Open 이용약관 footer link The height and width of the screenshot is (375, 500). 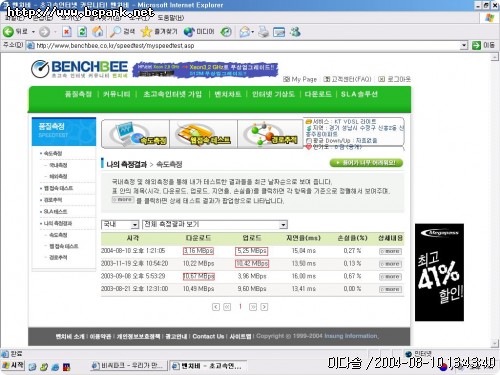point(100,336)
